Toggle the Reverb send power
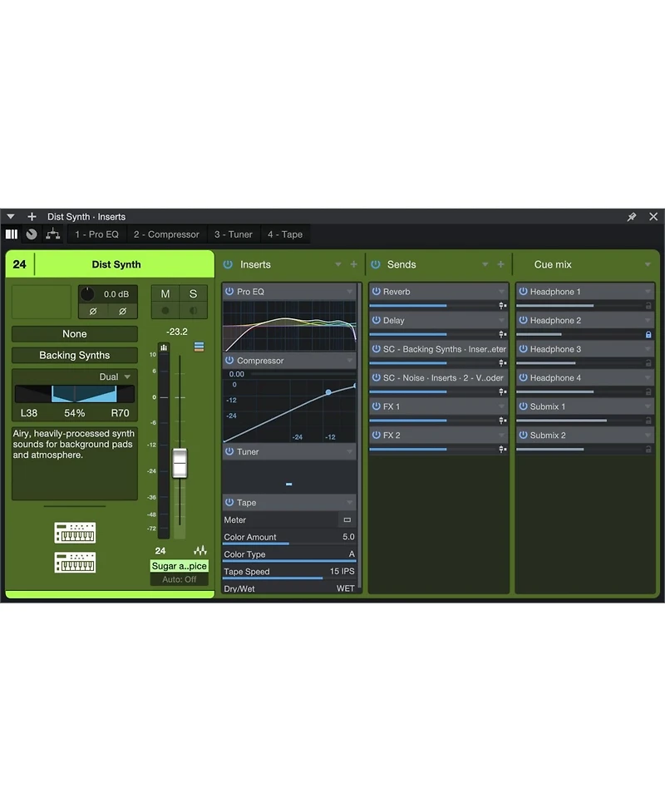This screenshot has width=665, height=812. 377,291
